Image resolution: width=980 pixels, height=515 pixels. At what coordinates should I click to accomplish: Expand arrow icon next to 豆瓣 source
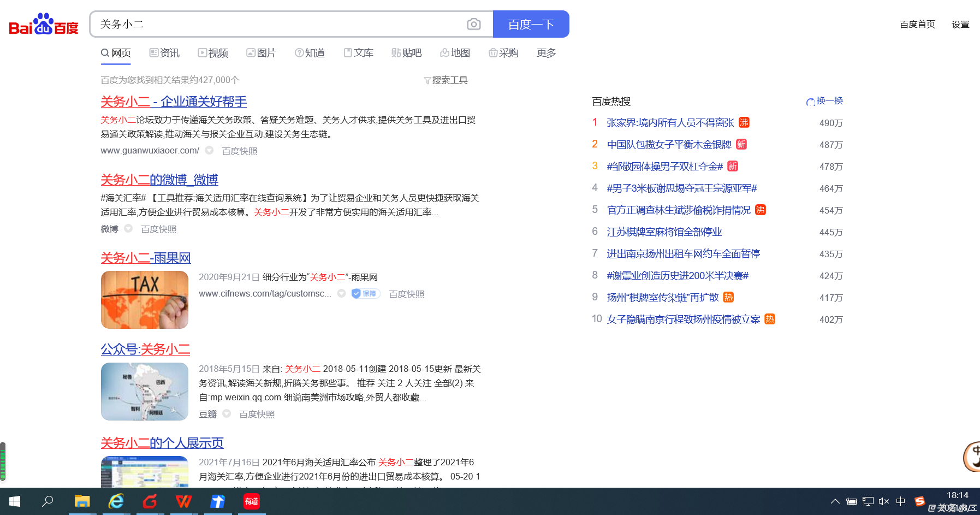(227, 413)
